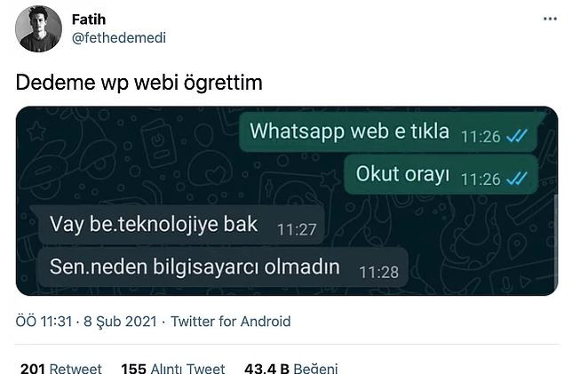This screenshot has width=588, height=374.
Task: Click the 11:28 timestamp on last message
Action: [378, 273]
